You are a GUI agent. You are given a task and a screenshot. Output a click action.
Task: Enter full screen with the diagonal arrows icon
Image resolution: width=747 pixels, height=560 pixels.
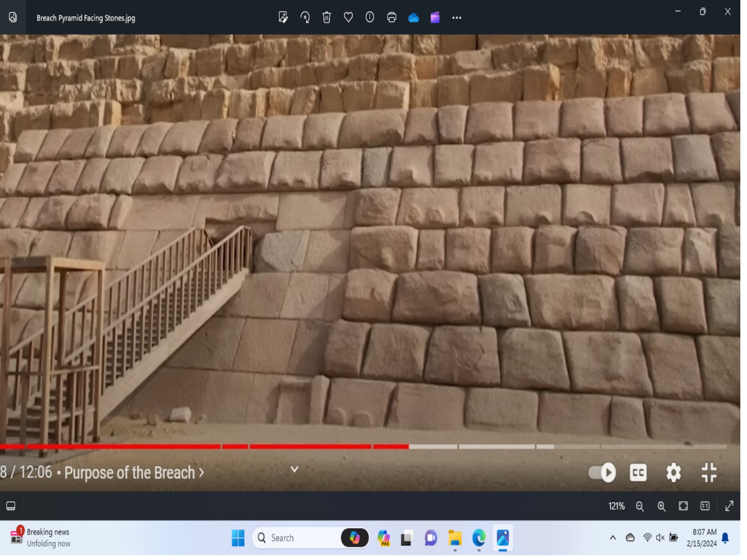click(736, 510)
